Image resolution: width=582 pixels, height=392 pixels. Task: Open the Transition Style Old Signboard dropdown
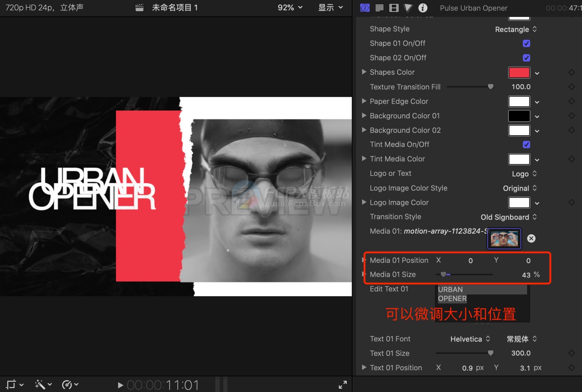[508, 217]
